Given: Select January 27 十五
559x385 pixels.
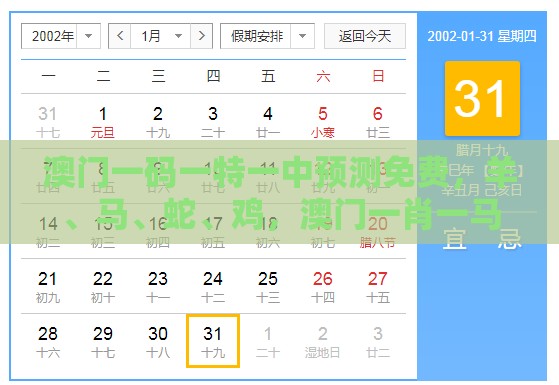Looking at the screenshot, I should [x=378, y=287].
